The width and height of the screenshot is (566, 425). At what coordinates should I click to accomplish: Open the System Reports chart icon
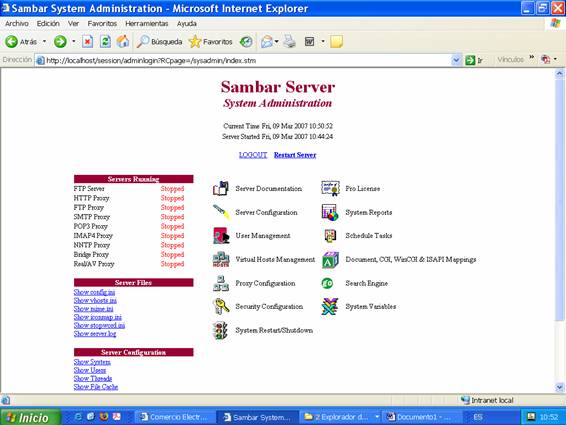tap(330, 212)
